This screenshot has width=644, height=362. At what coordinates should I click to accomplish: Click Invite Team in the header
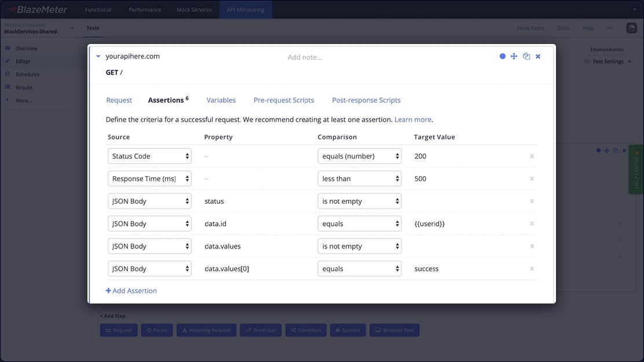530,28
